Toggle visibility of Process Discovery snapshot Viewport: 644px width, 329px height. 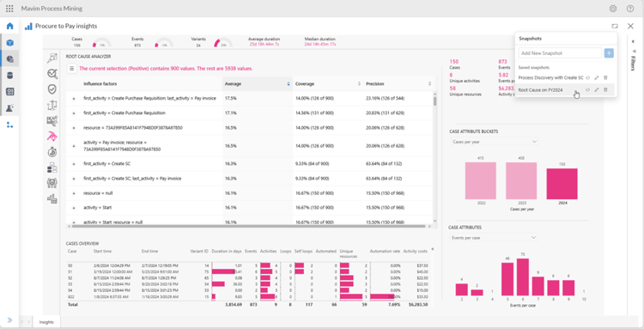(x=587, y=77)
